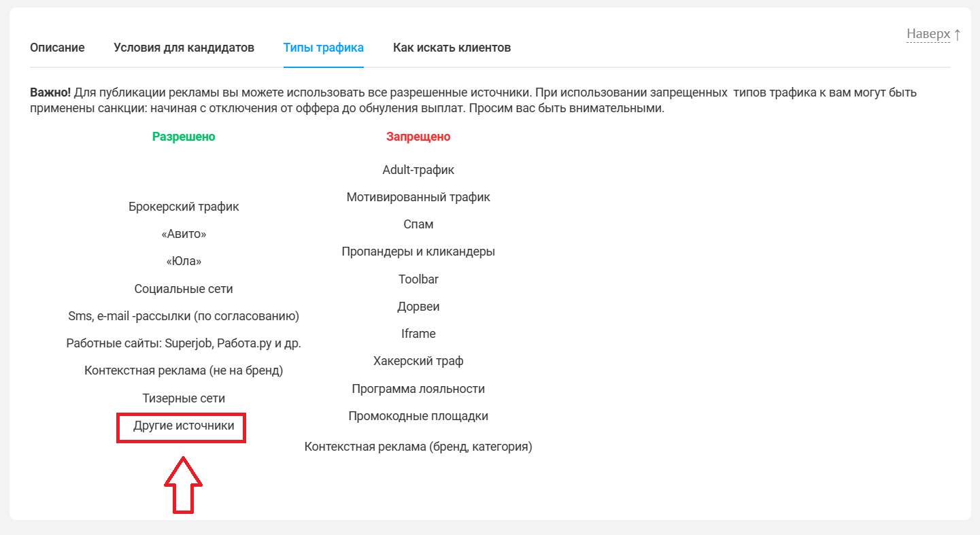Viewport: 980px width, 535px height.
Task: Click the Adult-трафик entry
Action: click(x=418, y=170)
